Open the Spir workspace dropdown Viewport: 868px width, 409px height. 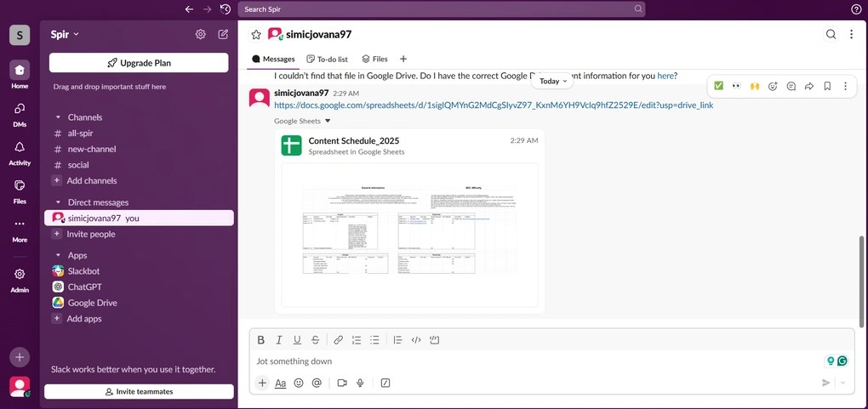(x=65, y=34)
